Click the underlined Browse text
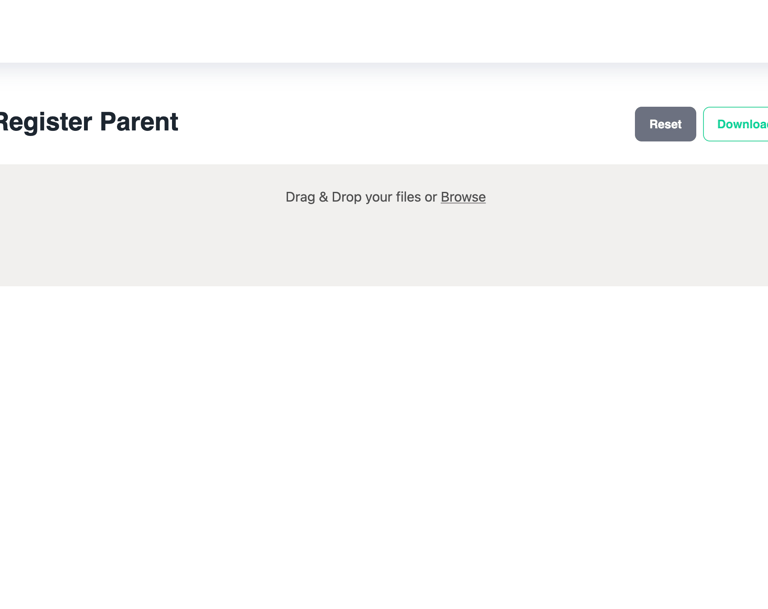 pos(463,197)
